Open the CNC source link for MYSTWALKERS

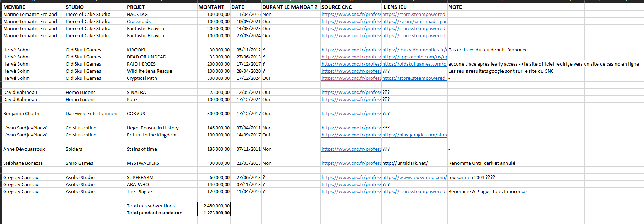351,163
